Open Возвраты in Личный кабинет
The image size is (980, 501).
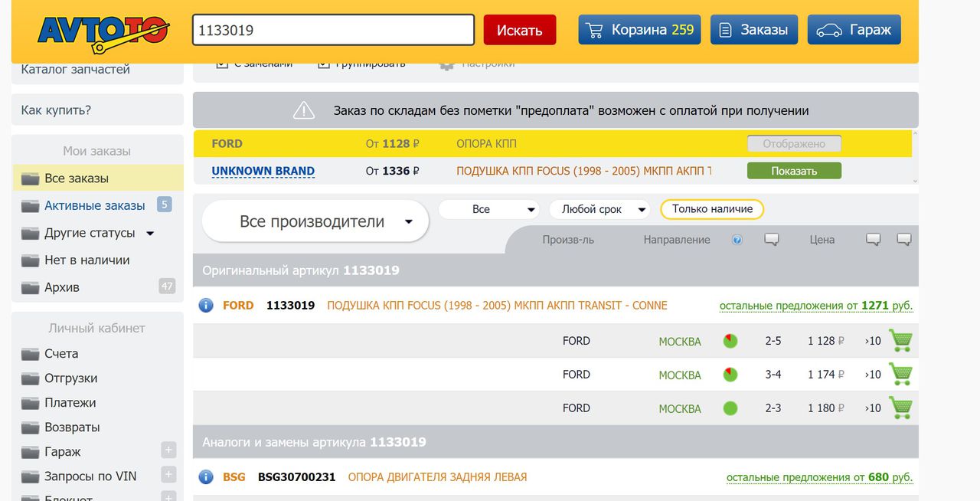click(72, 427)
